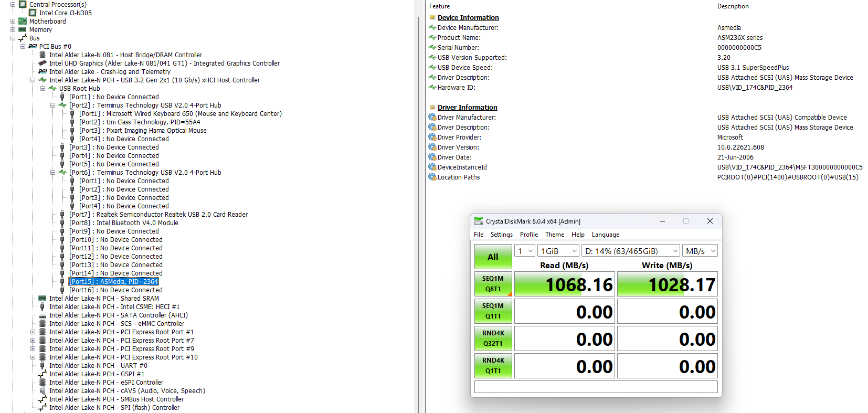Open CrystalDiskMark Settings menu
This screenshot has height=413, width=868.
[x=502, y=235]
